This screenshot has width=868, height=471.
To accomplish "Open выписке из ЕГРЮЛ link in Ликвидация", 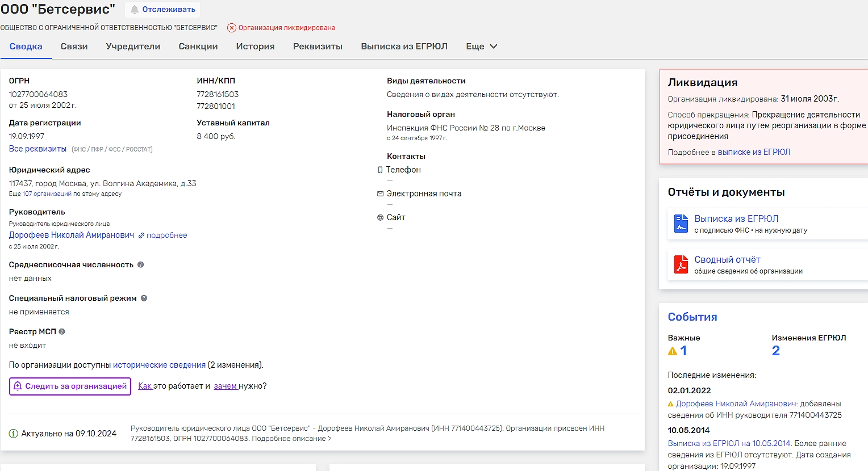I will pyautogui.click(x=754, y=152).
